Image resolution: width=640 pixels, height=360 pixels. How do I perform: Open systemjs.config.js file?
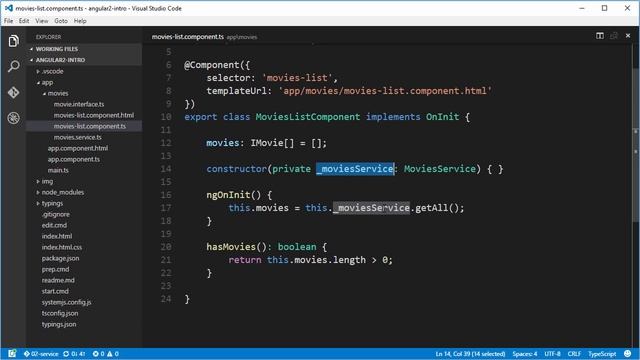tap(66, 302)
